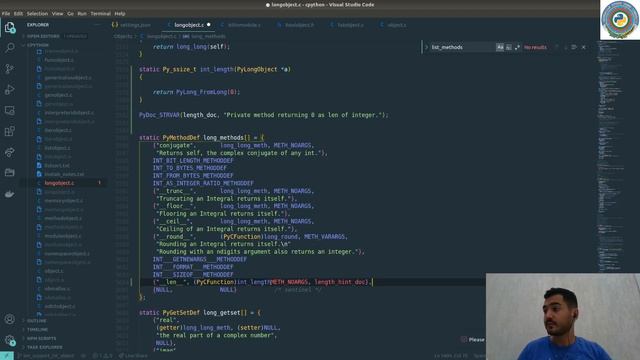Viewport: 640px width, 360px height.
Task: Open the Terminal menu
Action: 100,13
